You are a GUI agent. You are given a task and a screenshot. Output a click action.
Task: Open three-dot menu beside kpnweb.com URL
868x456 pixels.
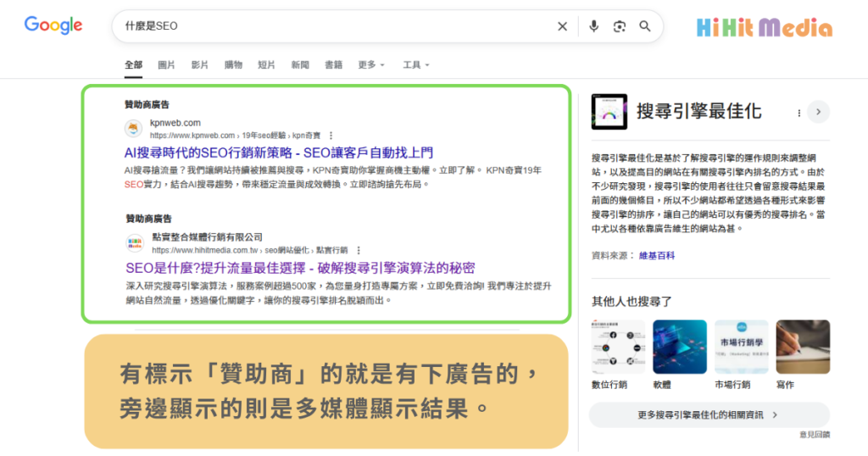pyautogui.click(x=331, y=136)
